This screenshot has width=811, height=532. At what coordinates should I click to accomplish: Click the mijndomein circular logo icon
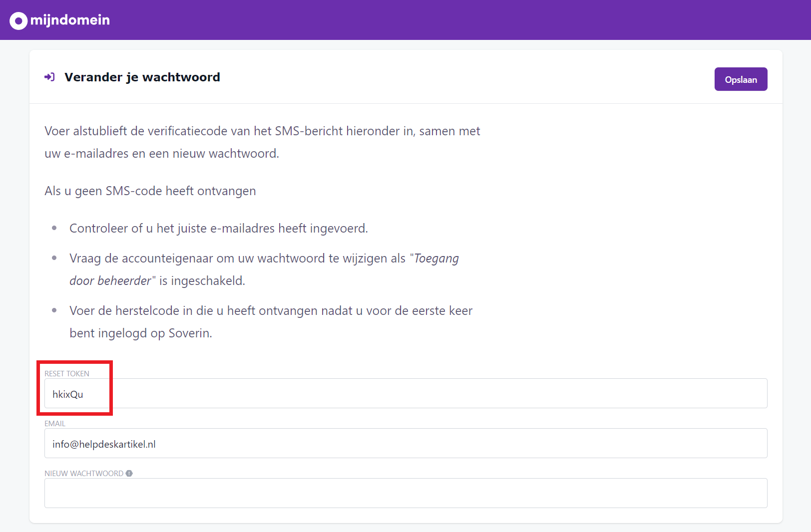click(18, 20)
